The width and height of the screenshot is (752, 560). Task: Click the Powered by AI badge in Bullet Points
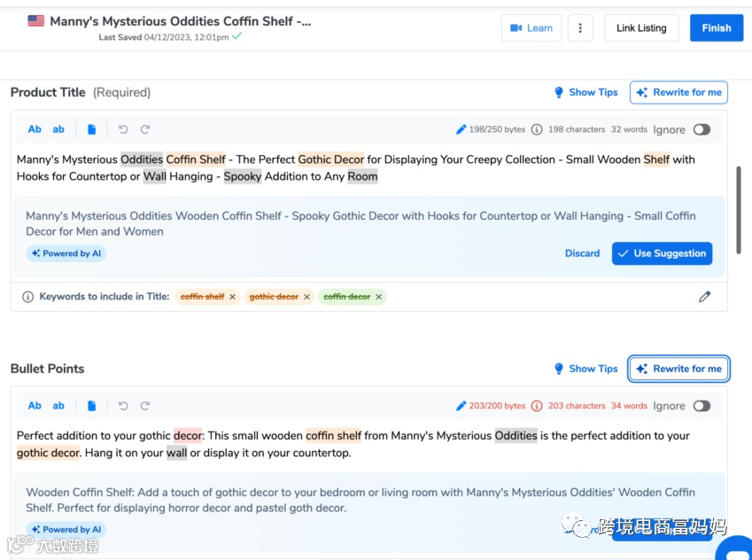click(x=66, y=529)
